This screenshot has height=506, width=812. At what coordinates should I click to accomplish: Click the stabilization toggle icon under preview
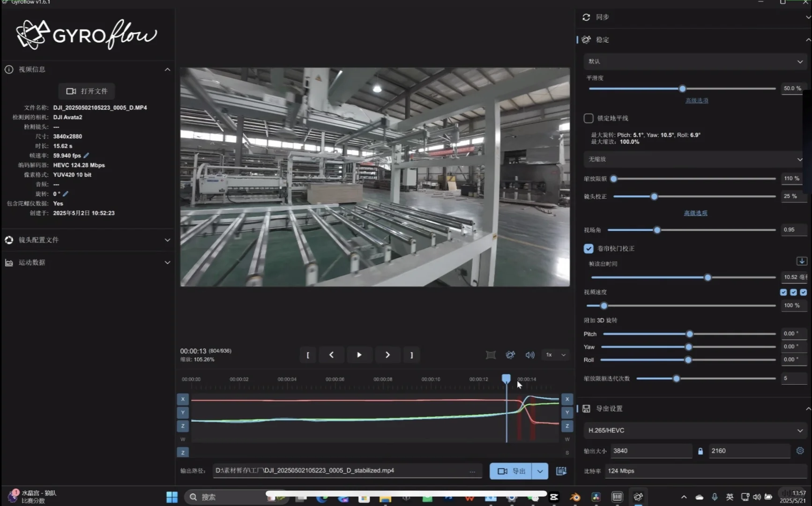[x=510, y=355]
